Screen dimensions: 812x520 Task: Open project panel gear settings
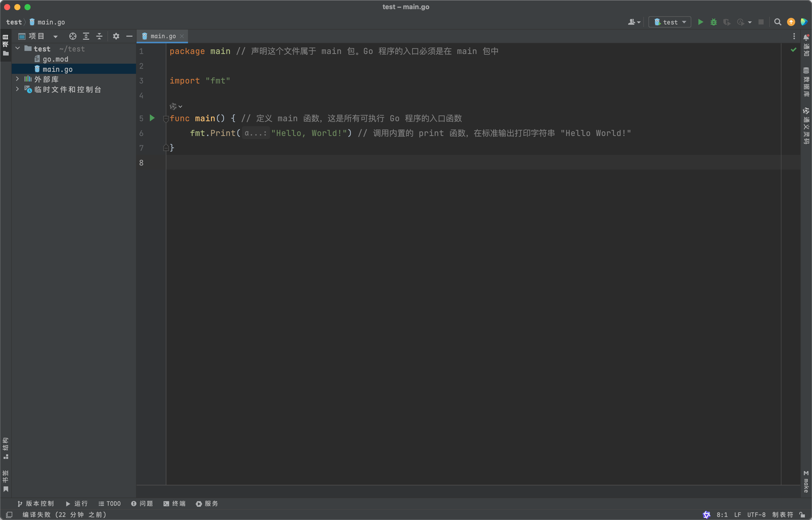[116, 36]
